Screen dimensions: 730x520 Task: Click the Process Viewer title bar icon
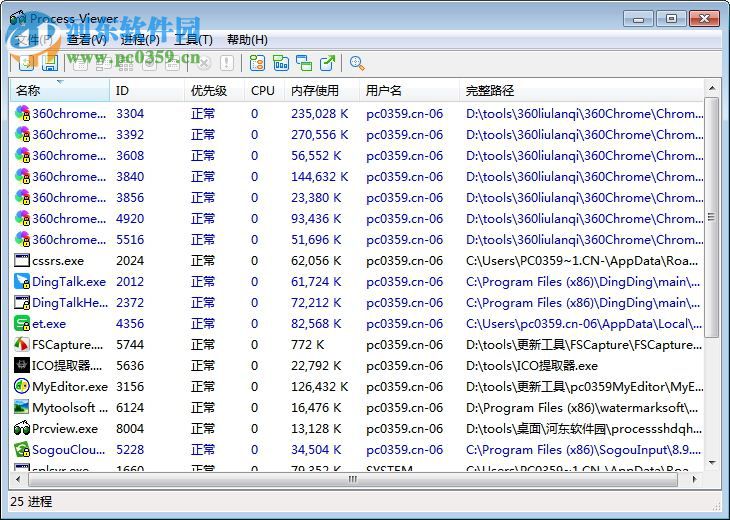click(18, 19)
